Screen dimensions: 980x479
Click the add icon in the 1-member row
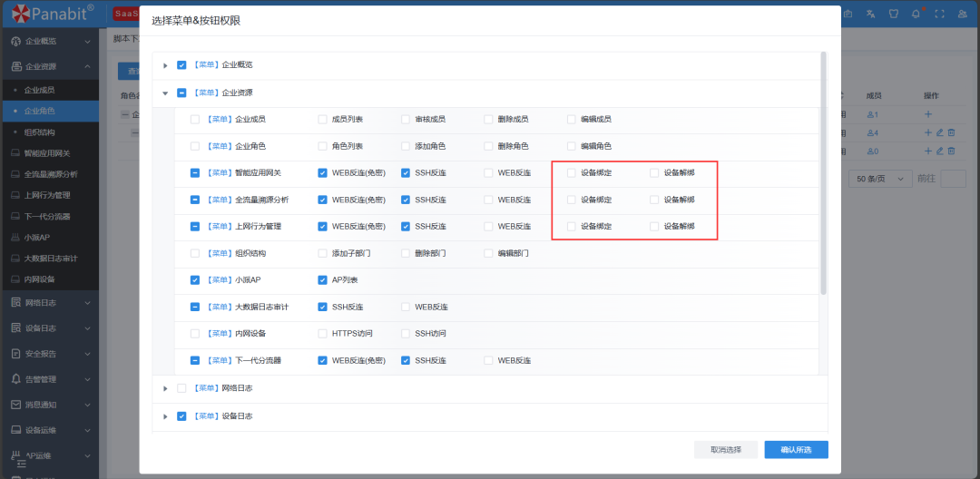pos(928,114)
